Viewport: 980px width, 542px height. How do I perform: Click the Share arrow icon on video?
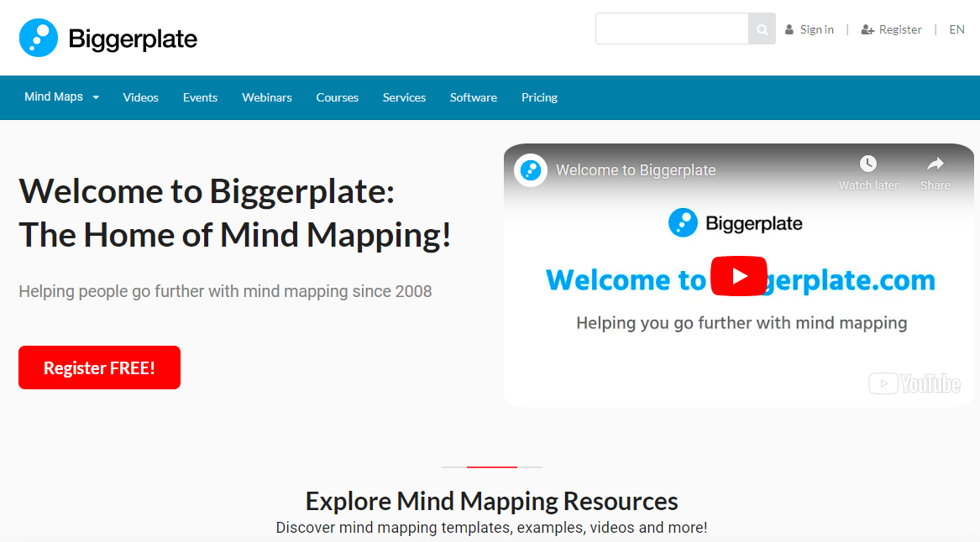[935, 164]
